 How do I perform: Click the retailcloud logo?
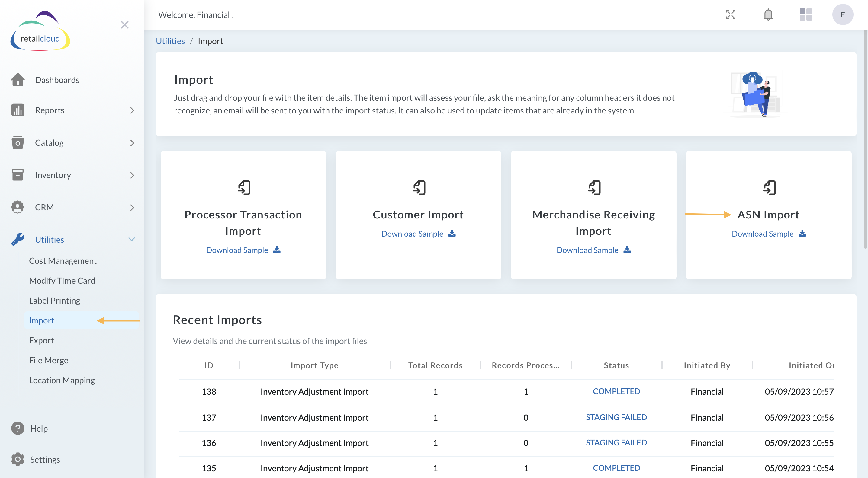40,31
